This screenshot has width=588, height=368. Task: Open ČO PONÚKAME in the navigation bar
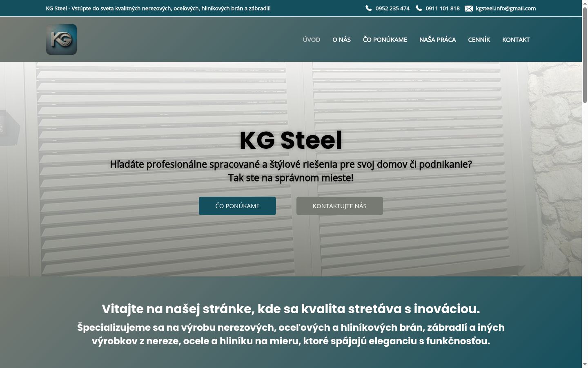tap(385, 40)
